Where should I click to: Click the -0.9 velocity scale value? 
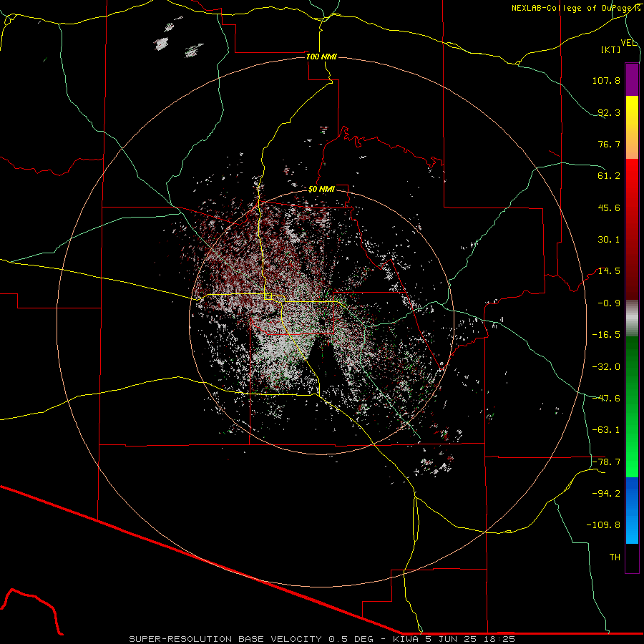[609, 303]
